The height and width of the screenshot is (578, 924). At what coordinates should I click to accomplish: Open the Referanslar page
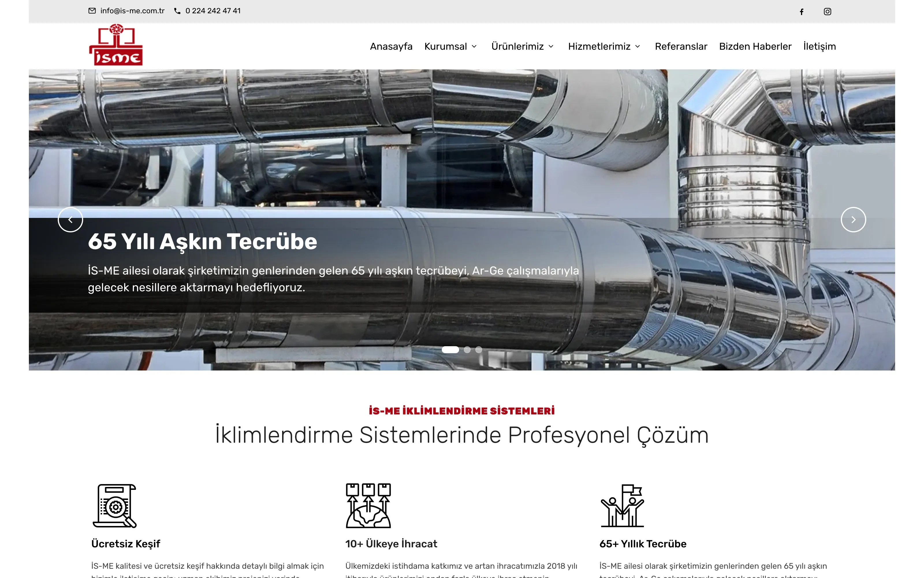click(x=681, y=46)
